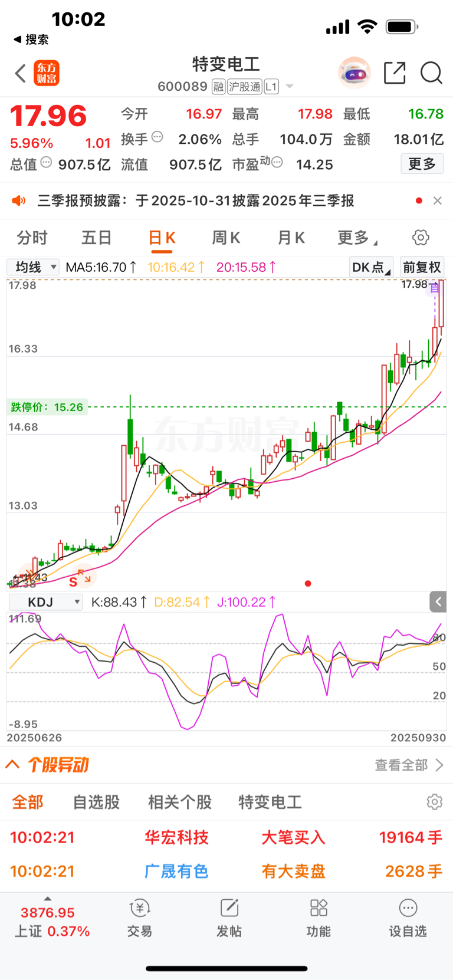Show 更多 quote details

tap(422, 163)
